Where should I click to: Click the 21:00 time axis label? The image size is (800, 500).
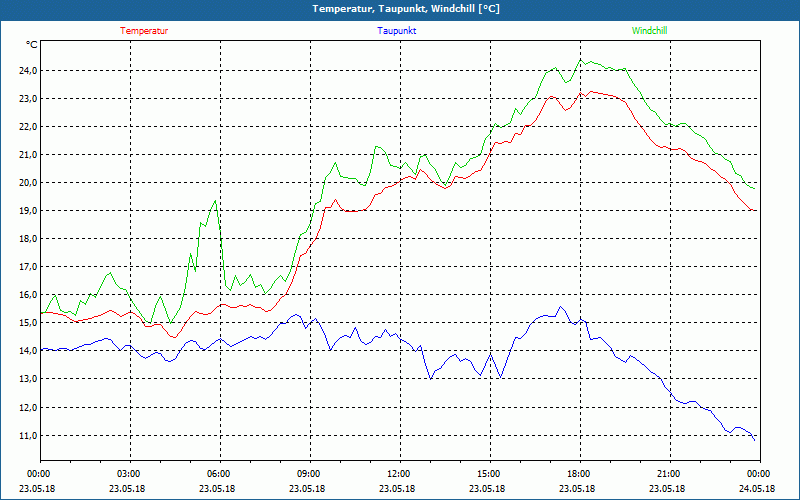(x=669, y=474)
